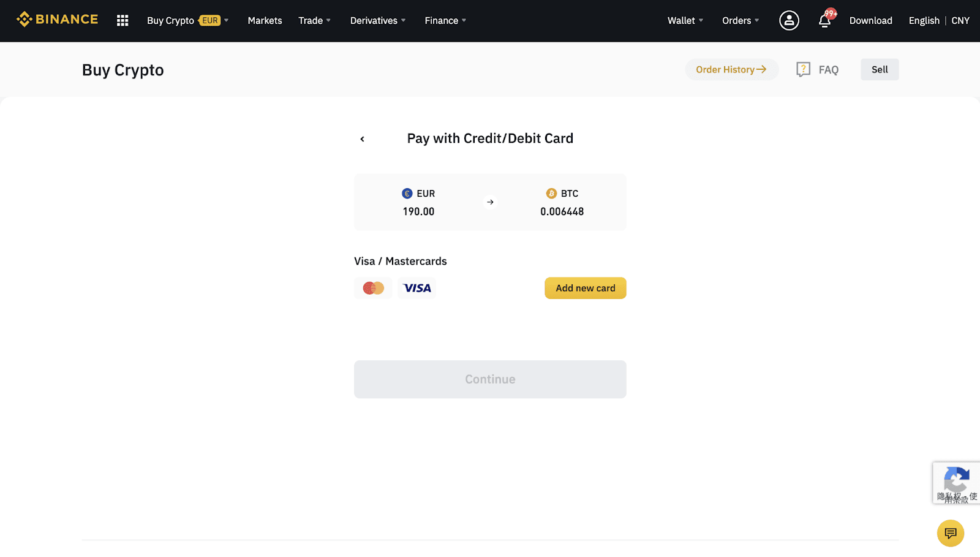Click the Pay with Credit/Debit Card heading

(490, 138)
